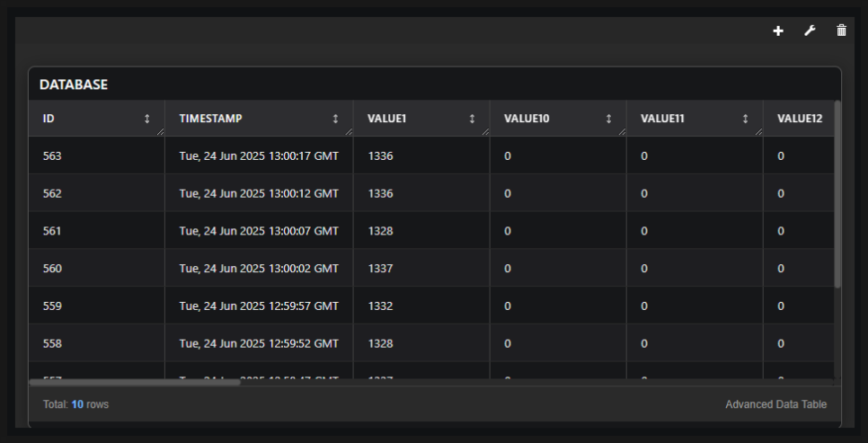Click the VALUE11 column header
The height and width of the screenshot is (443, 868).
695,119
